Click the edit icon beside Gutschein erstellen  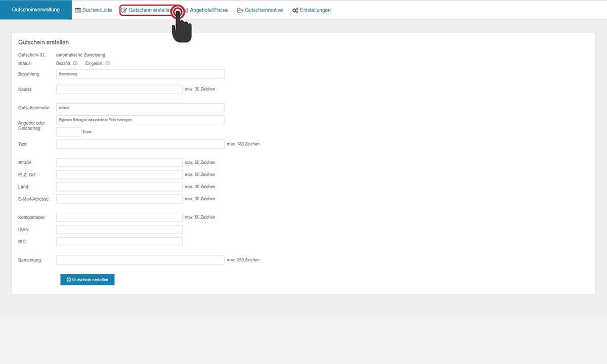point(124,10)
